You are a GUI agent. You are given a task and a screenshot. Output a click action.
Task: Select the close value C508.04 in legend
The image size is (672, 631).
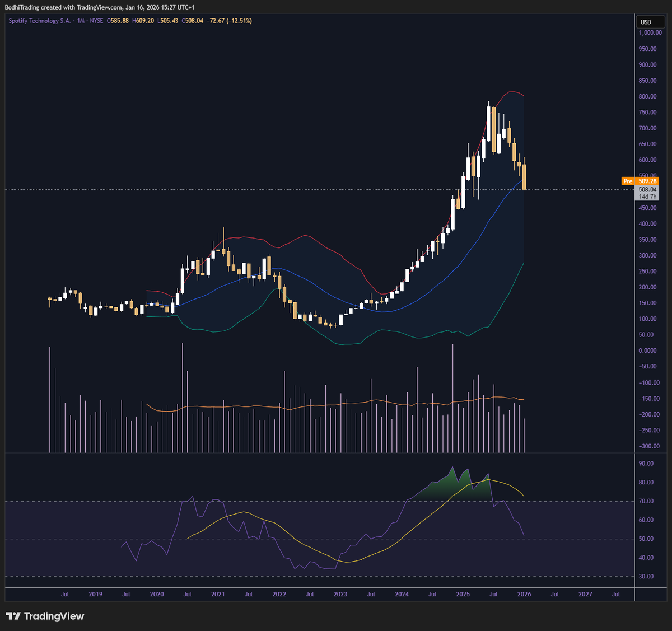(x=192, y=21)
